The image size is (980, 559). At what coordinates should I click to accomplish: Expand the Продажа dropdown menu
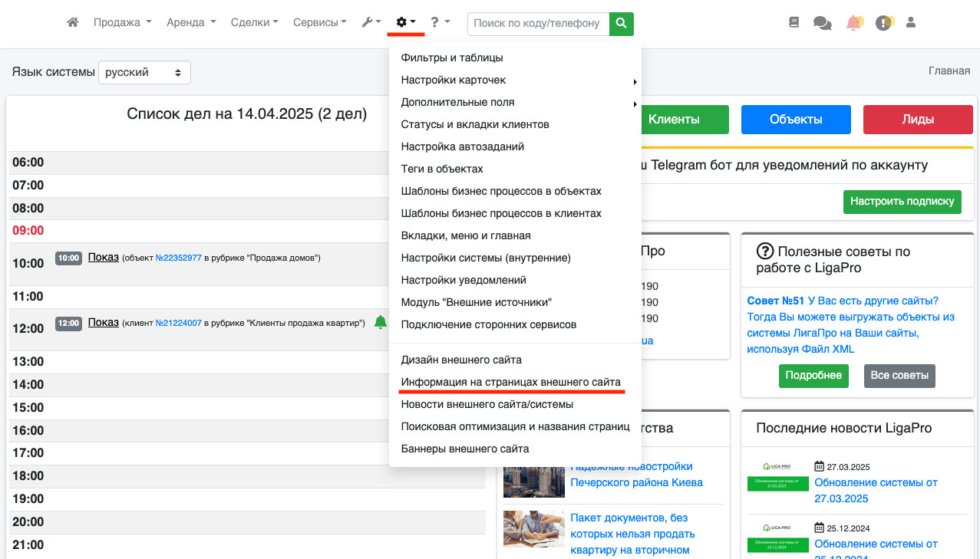click(122, 23)
